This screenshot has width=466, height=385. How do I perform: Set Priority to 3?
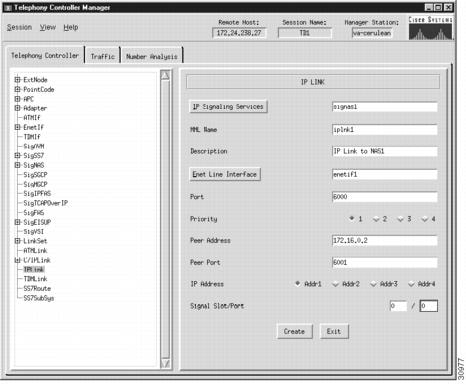(400, 219)
